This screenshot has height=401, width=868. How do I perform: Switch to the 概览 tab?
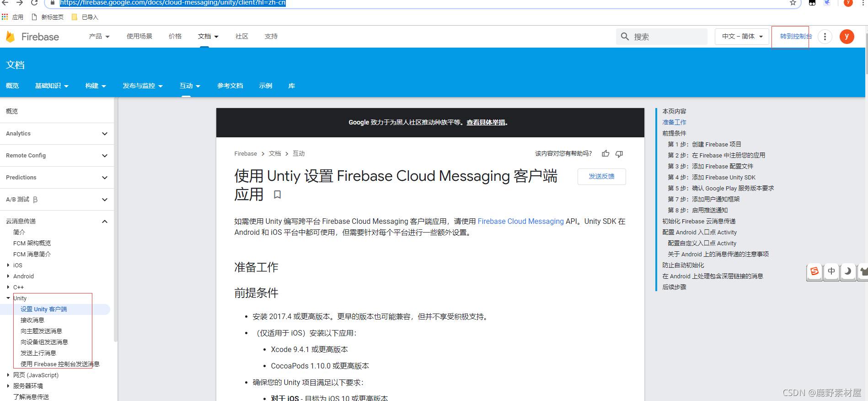point(12,86)
